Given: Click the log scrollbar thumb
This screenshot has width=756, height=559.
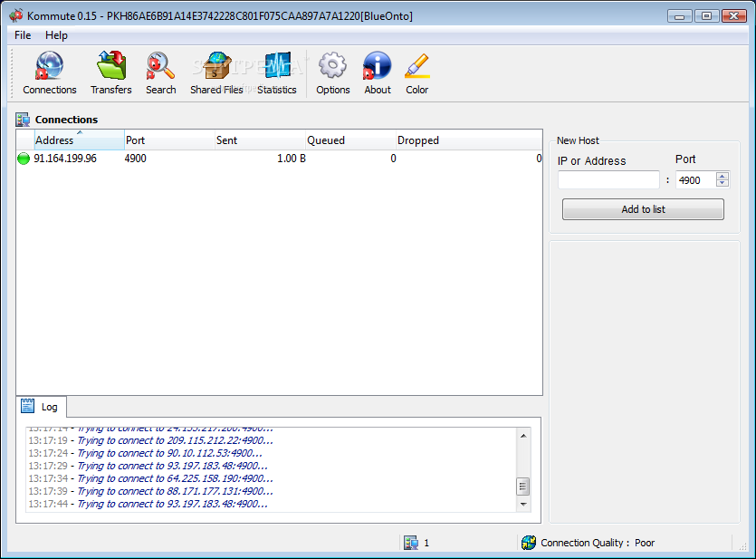Looking at the screenshot, I should 523,487.
